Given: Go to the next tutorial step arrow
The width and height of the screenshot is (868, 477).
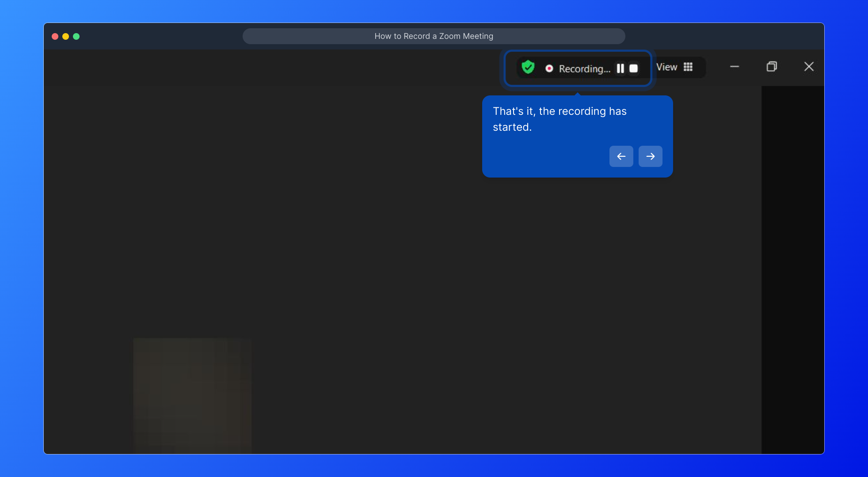Looking at the screenshot, I should pyautogui.click(x=650, y=156).
